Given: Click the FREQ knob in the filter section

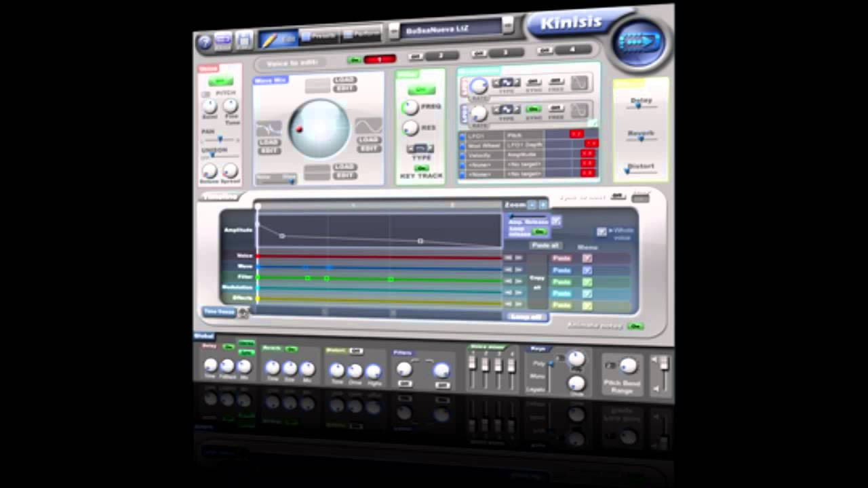Looking at the screenshot, I should tap(410, 107).
